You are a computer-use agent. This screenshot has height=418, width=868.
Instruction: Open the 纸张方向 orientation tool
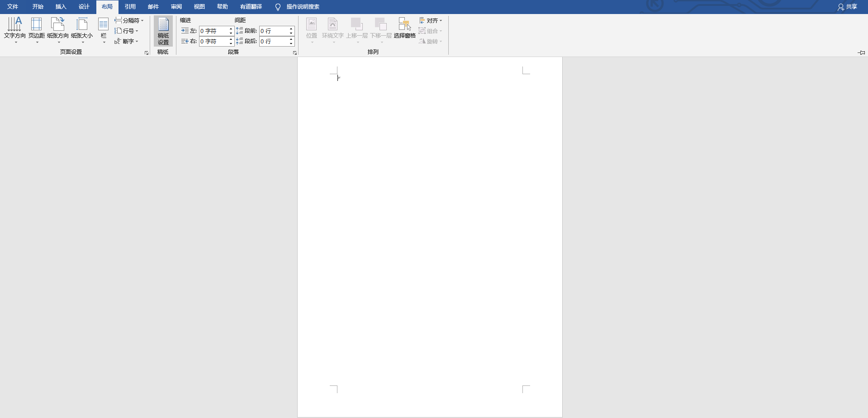tap(58, 30)
